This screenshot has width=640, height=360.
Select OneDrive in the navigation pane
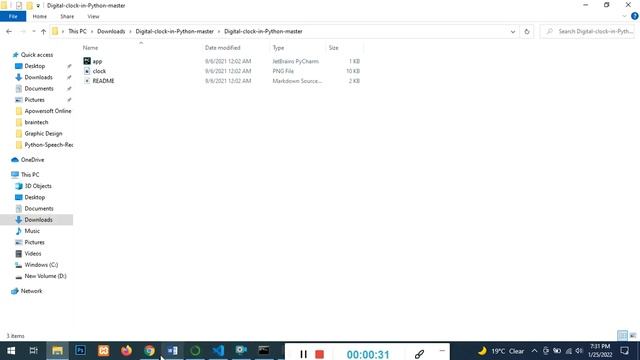(32, 160)
